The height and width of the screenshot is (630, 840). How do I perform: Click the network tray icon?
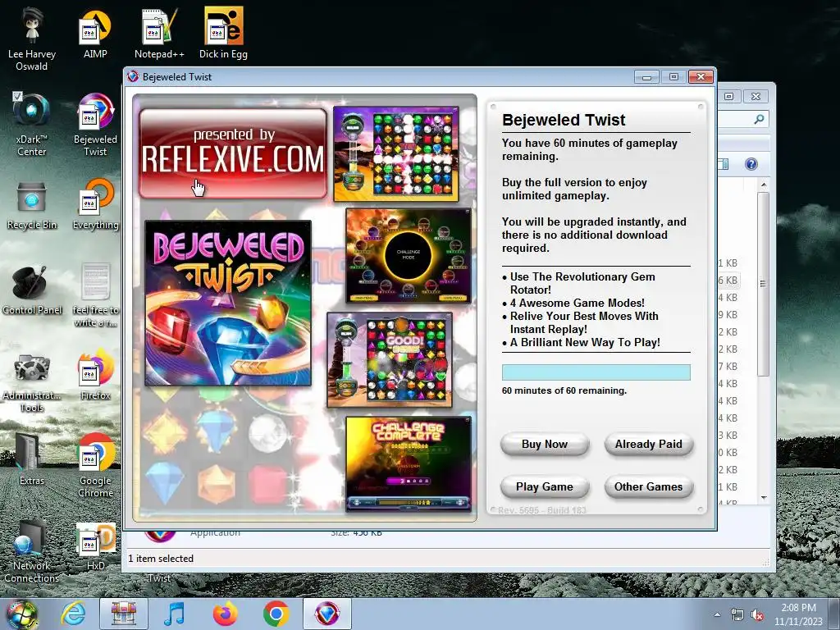[x=737, y=614]
